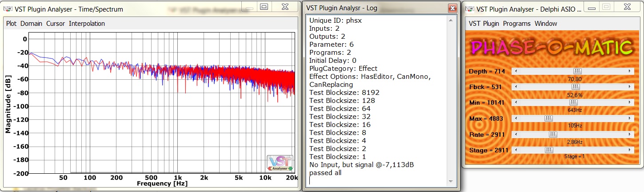The height and width of the screenshot is (192, 644).
Task: Open the VST Plugin menu
Action: click(484, 24)
